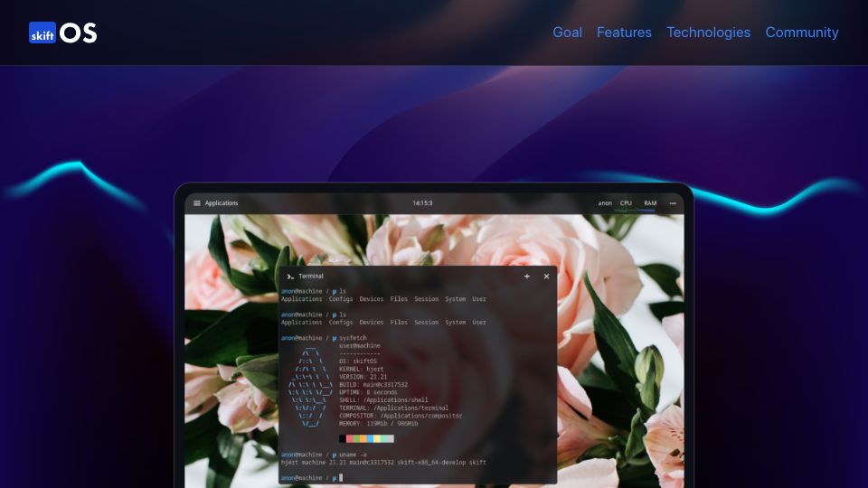Click the 'TERMINAL: /Applications/terminal' line
Image resolution: width=868 pixels, height=488 pixels.
(x=393, y=408)
